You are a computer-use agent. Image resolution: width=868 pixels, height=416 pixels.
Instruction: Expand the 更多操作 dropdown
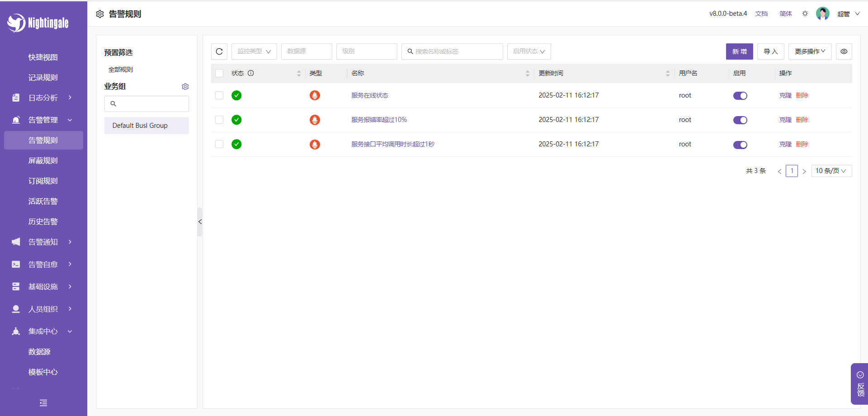click(x=810, y=51)
